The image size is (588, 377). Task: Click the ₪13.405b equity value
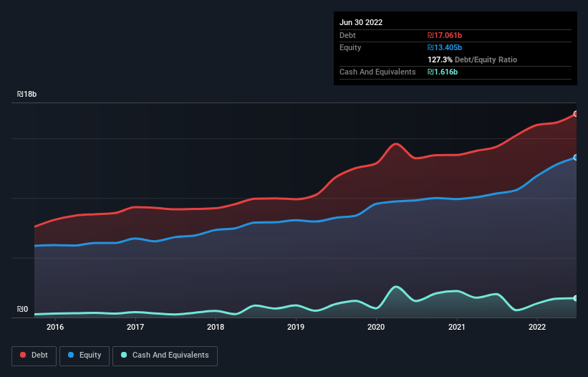click(445, 47)
